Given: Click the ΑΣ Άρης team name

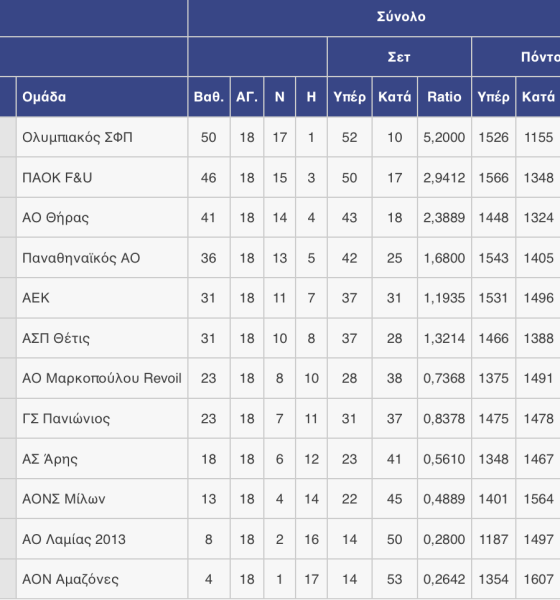Looking at the screenshot, I should tap(50, 459).
